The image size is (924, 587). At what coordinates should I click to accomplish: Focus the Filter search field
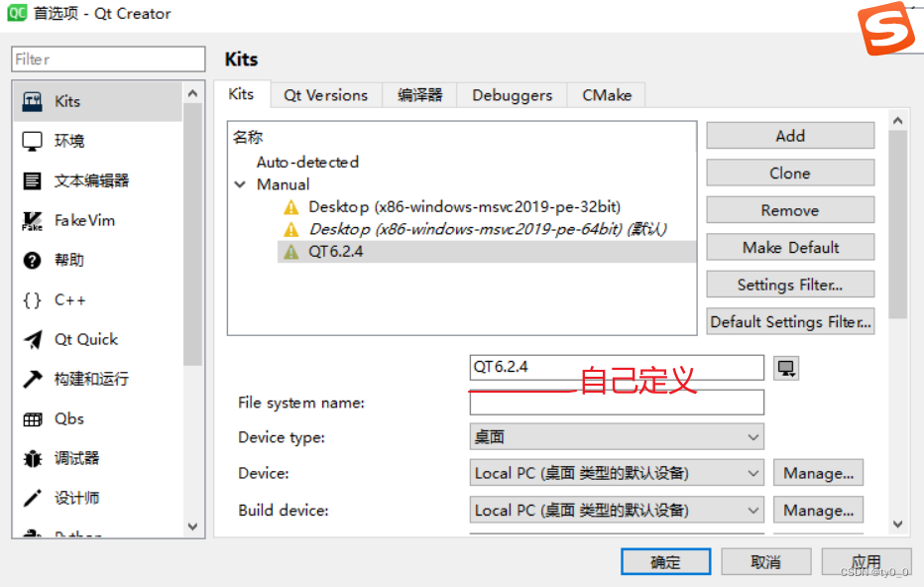point(108,59)
